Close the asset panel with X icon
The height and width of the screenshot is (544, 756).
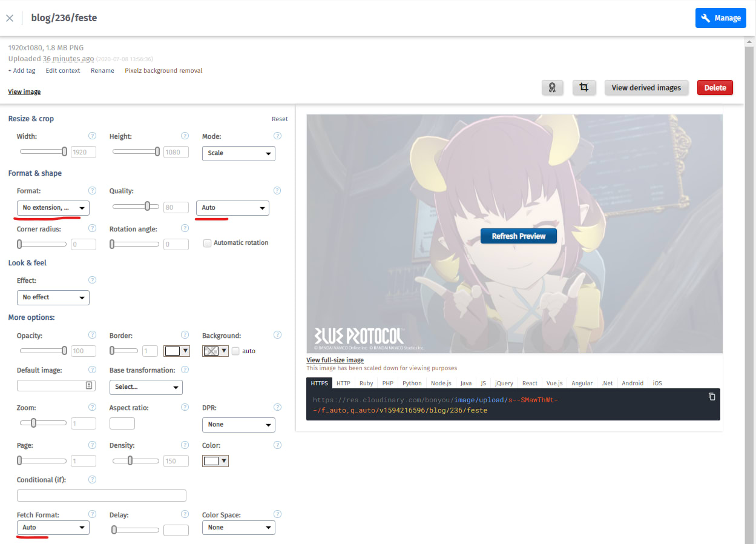click(x=10, y=18)
